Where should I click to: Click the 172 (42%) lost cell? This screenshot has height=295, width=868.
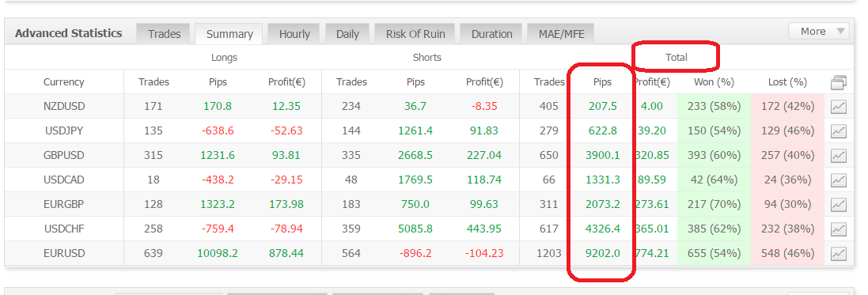[788, 106]
